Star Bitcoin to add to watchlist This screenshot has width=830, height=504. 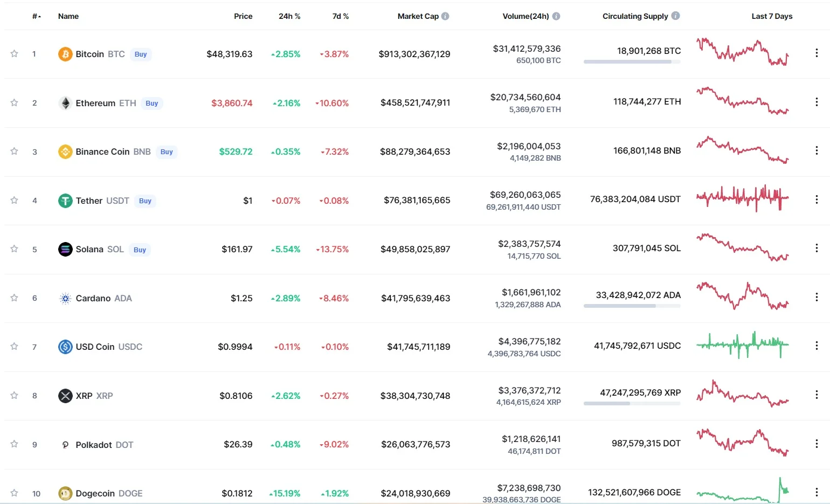(15, 54)
